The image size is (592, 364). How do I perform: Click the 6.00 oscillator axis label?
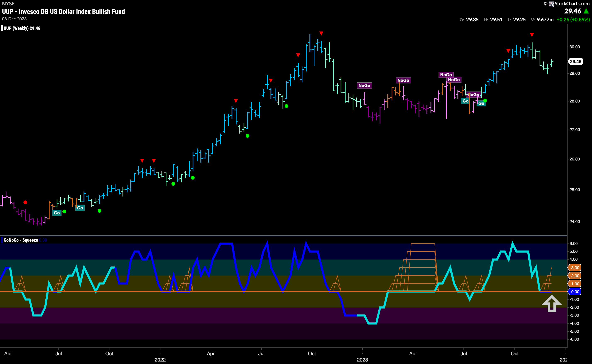pyautogui.click(x=574, y=244)
